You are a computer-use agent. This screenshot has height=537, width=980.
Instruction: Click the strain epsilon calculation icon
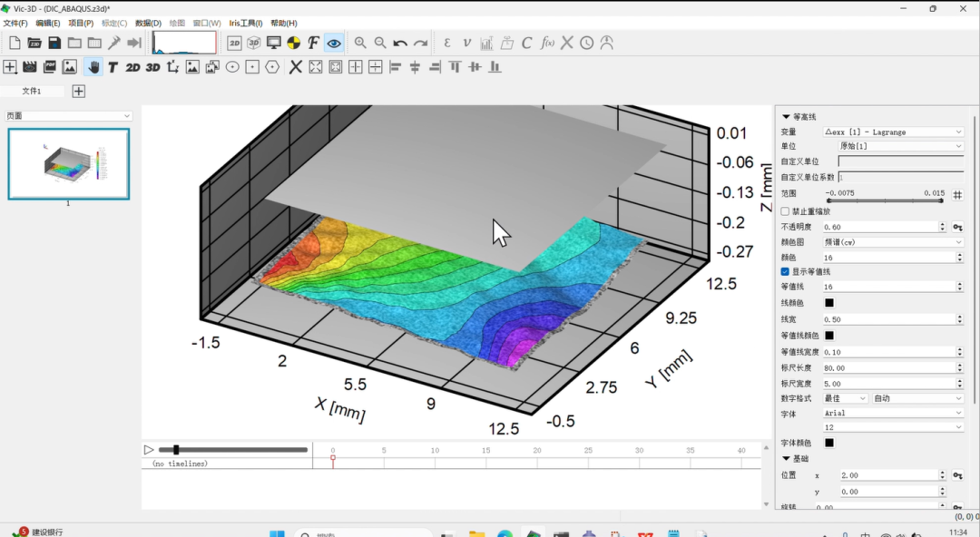point(446,43)
